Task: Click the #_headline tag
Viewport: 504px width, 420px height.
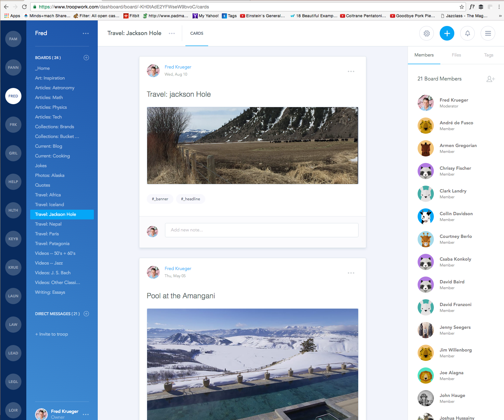Action: click(x=191, y=199)
